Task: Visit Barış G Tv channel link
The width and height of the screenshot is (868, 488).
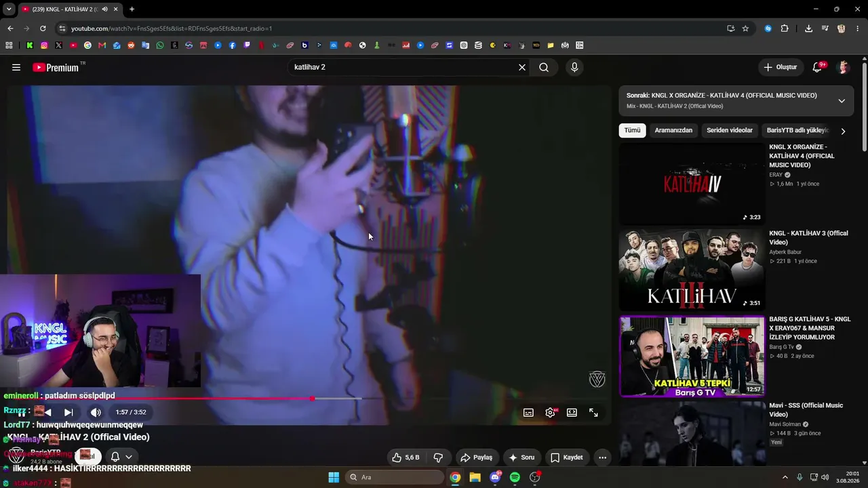Action: click(781, 347)
